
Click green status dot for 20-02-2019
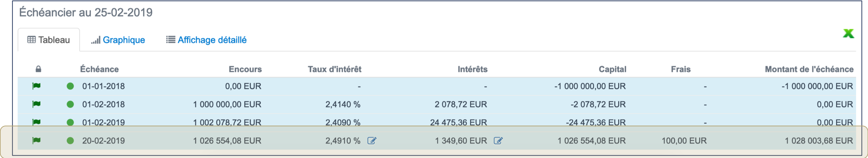[x=70, y=141]
